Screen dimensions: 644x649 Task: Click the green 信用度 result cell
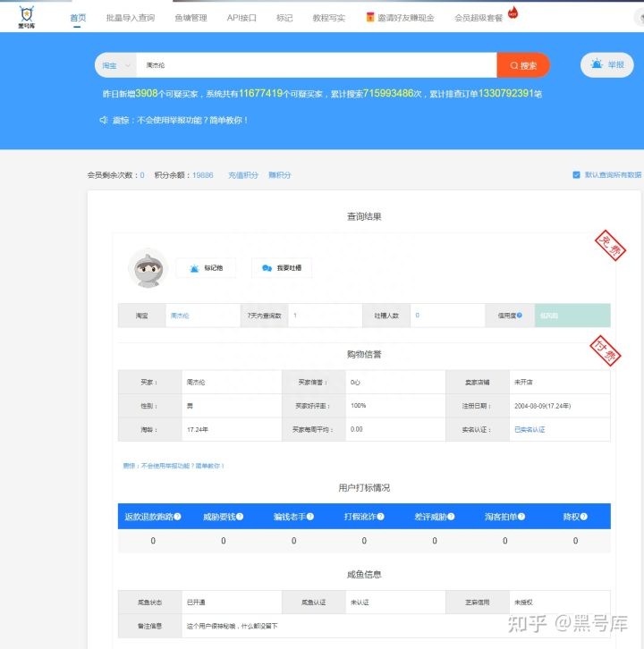point(572,316)
